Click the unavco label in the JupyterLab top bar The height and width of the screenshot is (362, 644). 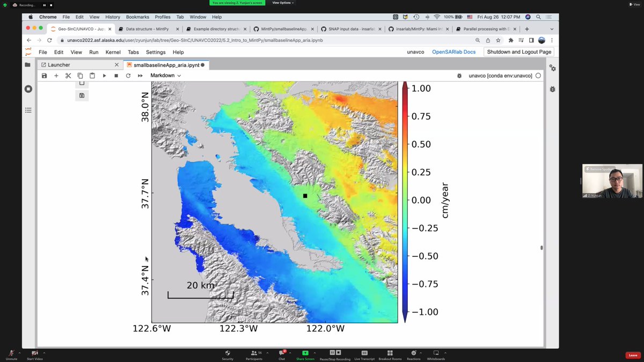(x=415, y=52)
